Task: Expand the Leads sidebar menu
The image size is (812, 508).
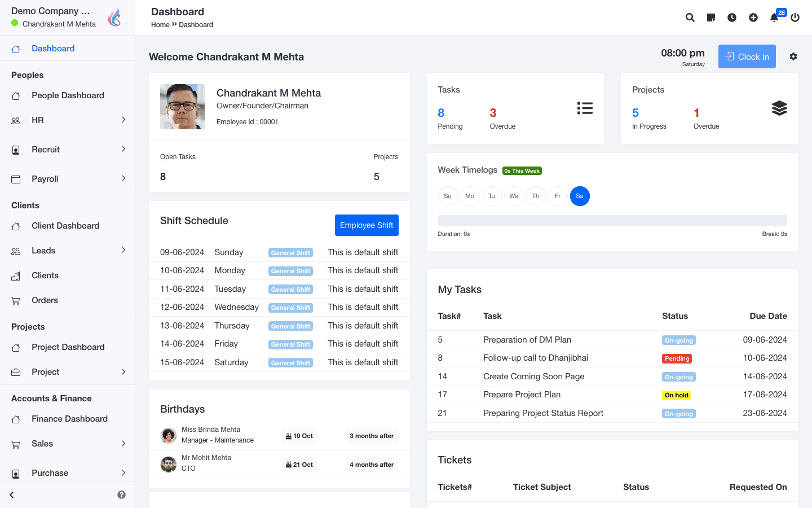Action: (68, 251)
